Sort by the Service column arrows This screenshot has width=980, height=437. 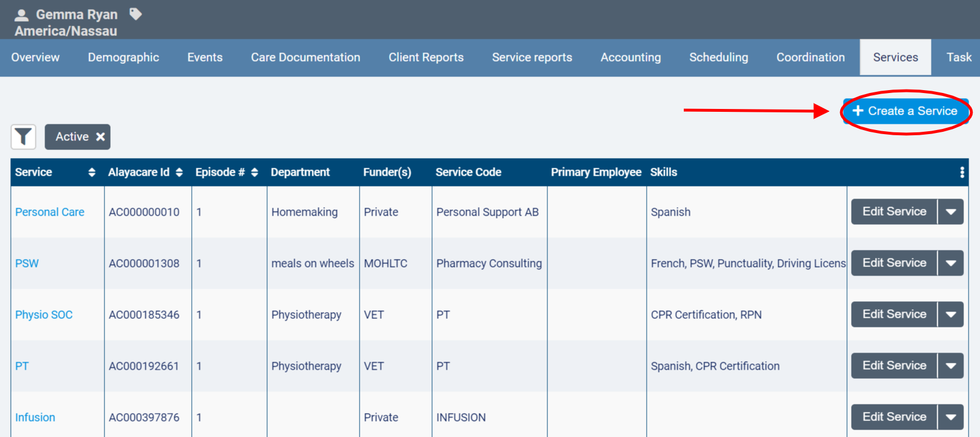pyautogui.click(x=92, y=172)
